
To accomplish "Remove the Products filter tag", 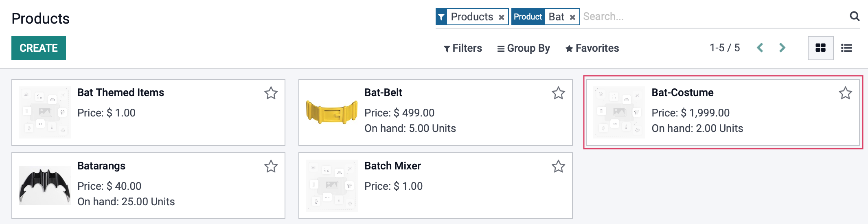I will tap(502, 17).
